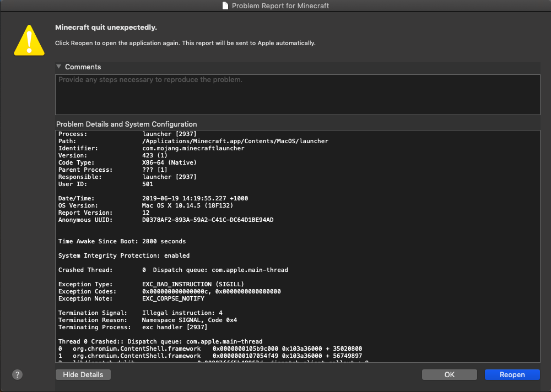Image resolution: width=551 pixels, height=392 pixels.
Task: Click the Version value "423 (1)"
Action: [155, 155]
